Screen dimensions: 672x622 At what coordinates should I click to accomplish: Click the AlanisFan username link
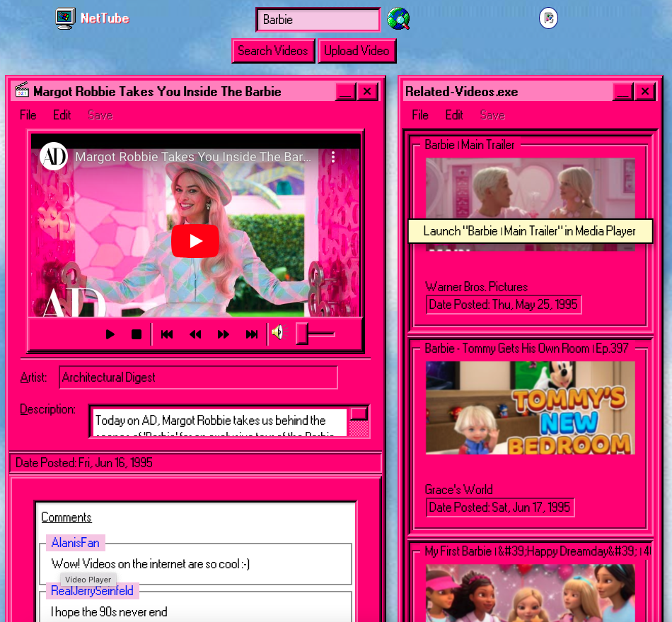[76, 543]
